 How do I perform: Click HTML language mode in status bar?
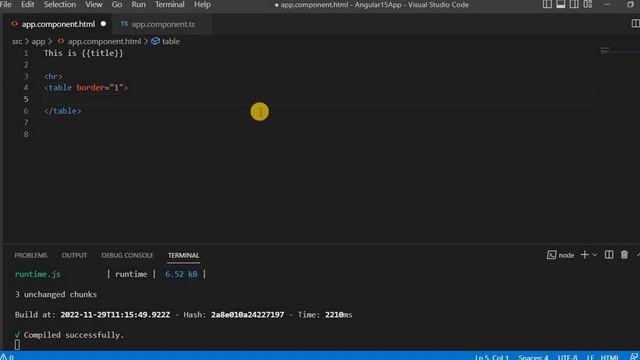pos(609,357)
